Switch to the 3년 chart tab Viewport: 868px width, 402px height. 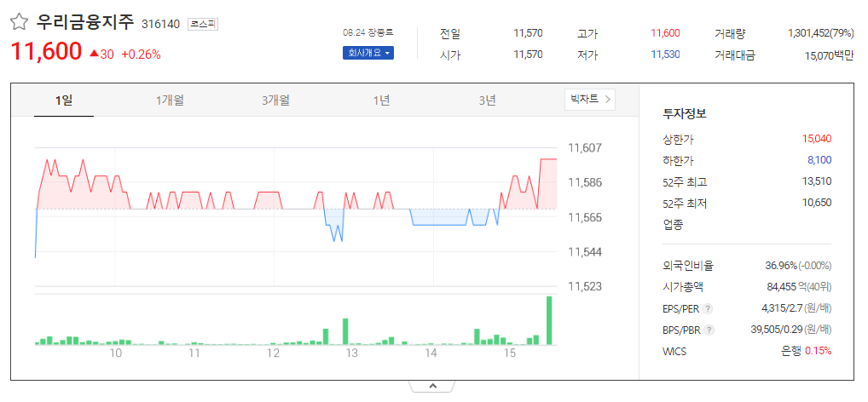[487, 100]
